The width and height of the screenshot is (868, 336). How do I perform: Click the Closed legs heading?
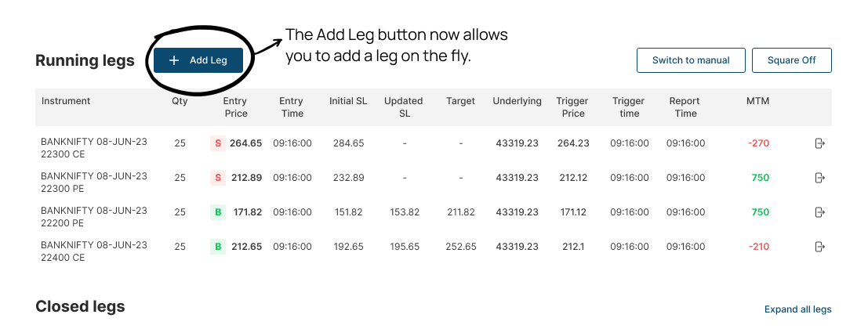[x=80, y=306]
